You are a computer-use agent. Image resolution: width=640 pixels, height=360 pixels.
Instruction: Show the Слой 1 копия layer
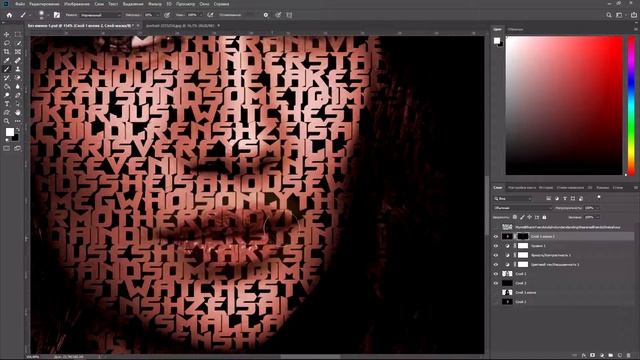click(x=496, y=293)
